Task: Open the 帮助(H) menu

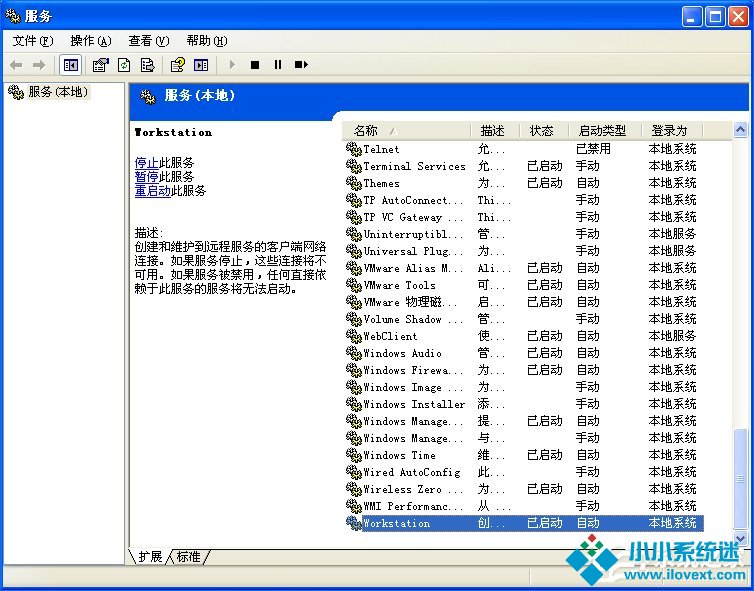Action: click(x=207, y=41)
